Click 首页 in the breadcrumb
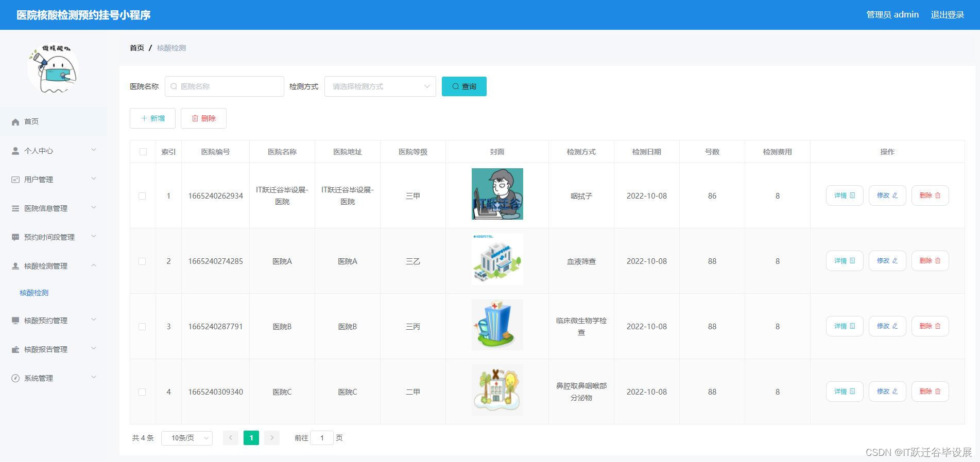The width and height of the screenshot is (980, 462). 137,48
